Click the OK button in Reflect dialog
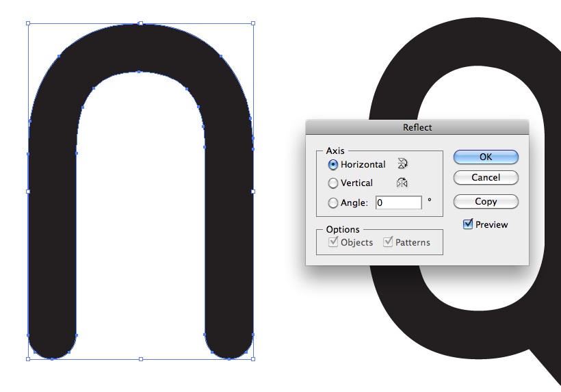The width and height of the screenshot is (561, 392). tap(486, 157)
